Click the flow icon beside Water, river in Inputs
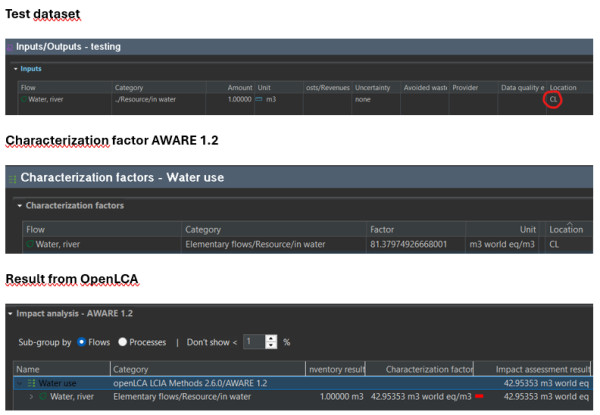The height and width of the screenshot is (415, 600). pyautogui.click(x=24, y=99)
